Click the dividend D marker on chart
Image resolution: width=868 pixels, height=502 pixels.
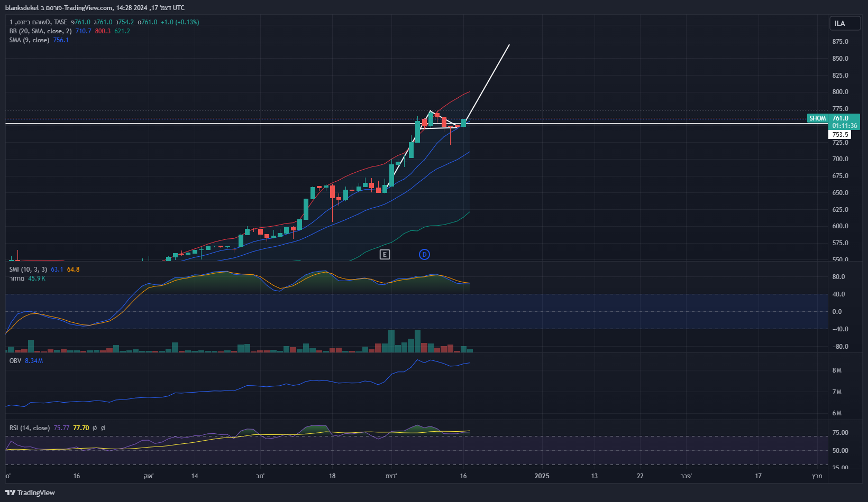click(424, 255)
